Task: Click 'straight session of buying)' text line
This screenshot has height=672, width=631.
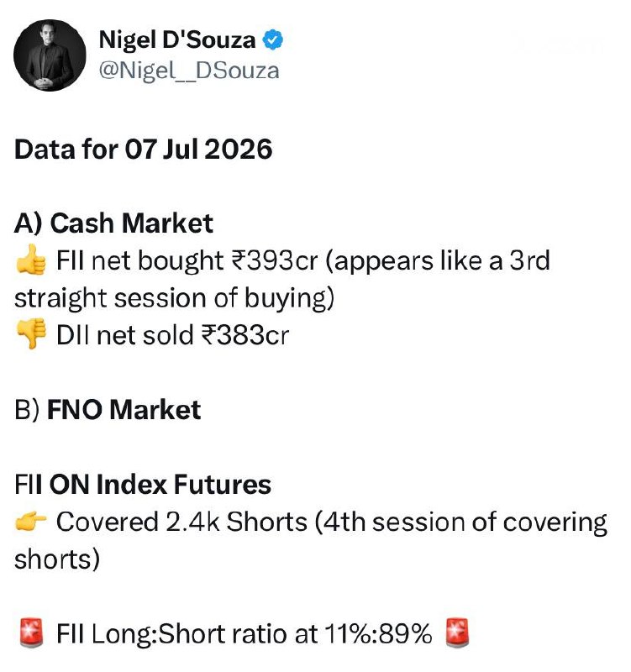Action: pyautogui.click(x=174, y=298)
